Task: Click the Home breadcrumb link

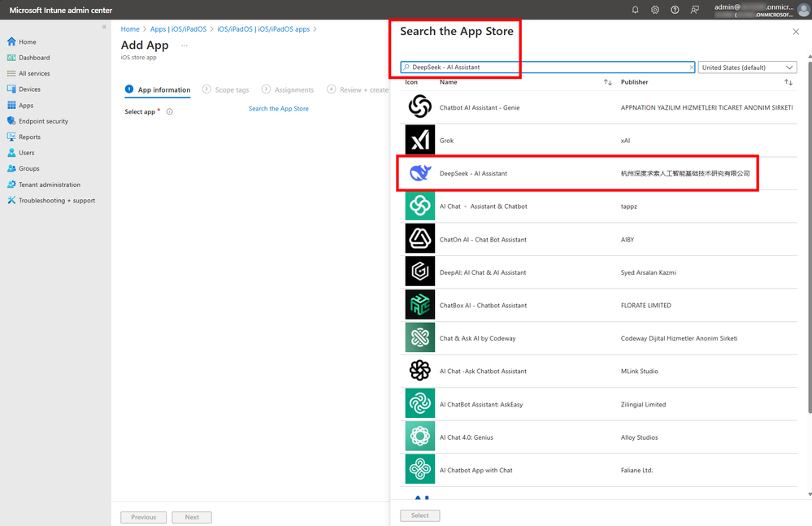Action: click(x=130, y=29)
